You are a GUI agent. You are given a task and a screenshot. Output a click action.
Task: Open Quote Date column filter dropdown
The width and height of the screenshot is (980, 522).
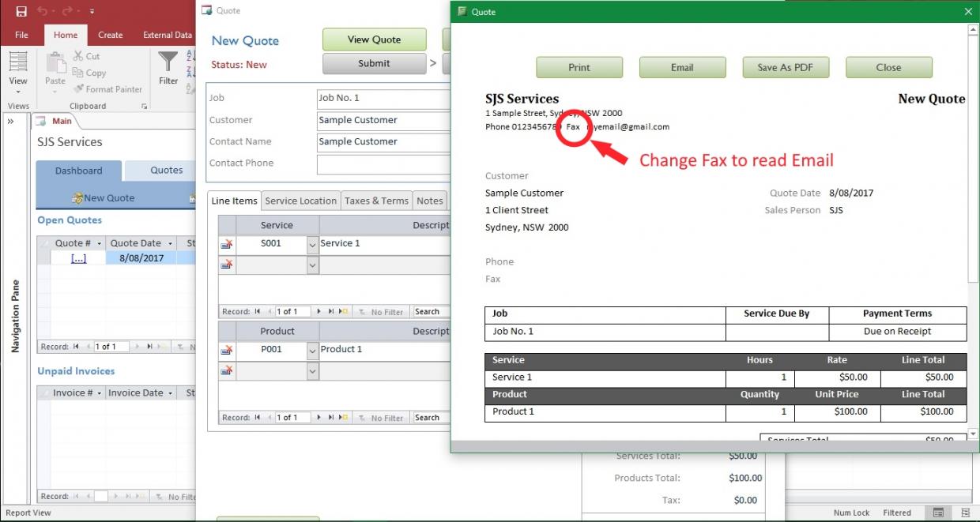[168, 243]
